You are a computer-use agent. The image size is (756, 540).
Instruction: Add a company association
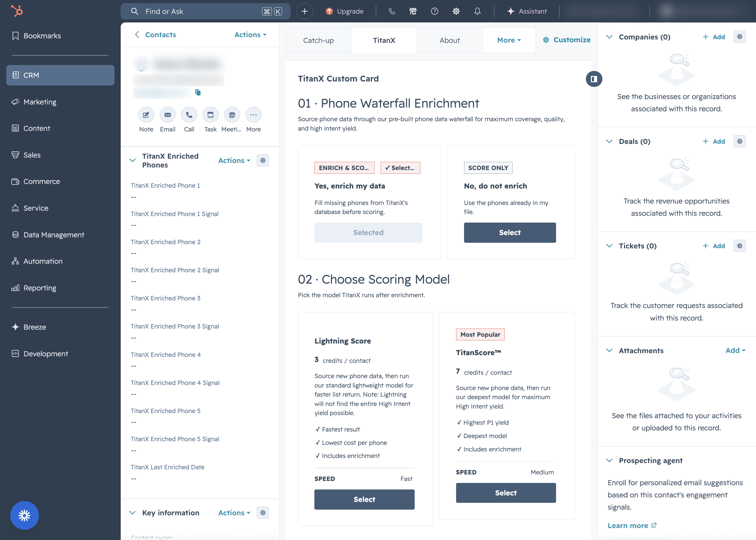tap(714, 37)
